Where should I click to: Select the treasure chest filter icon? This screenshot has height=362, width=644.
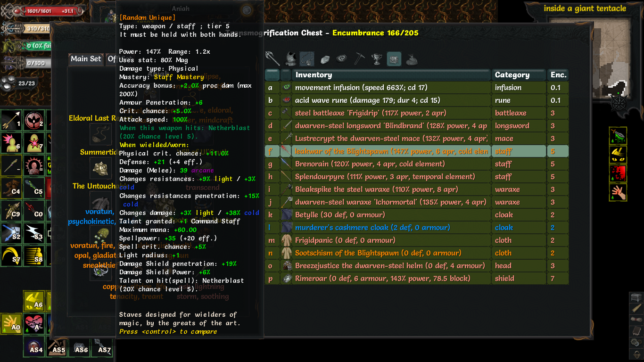(x=394, y=58)
